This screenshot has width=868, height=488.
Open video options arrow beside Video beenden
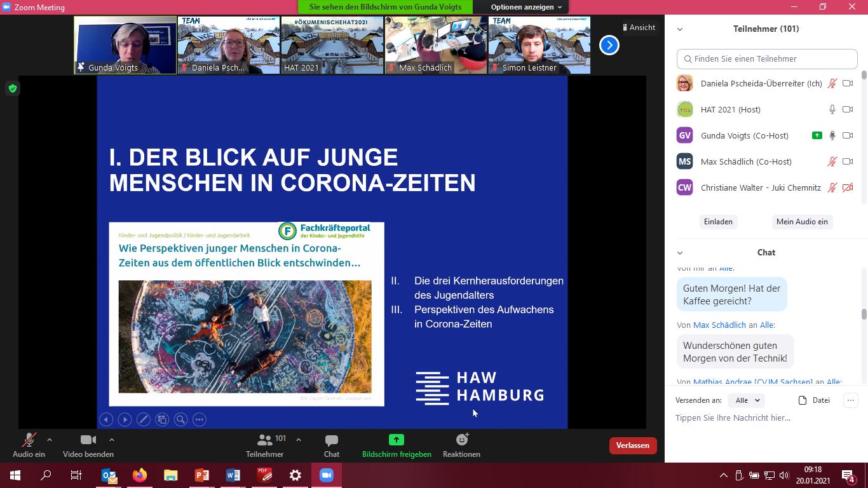(x=112, y=440)
